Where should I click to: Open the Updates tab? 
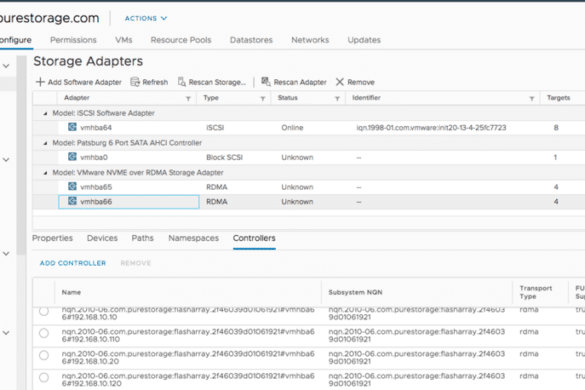[364, 40]
